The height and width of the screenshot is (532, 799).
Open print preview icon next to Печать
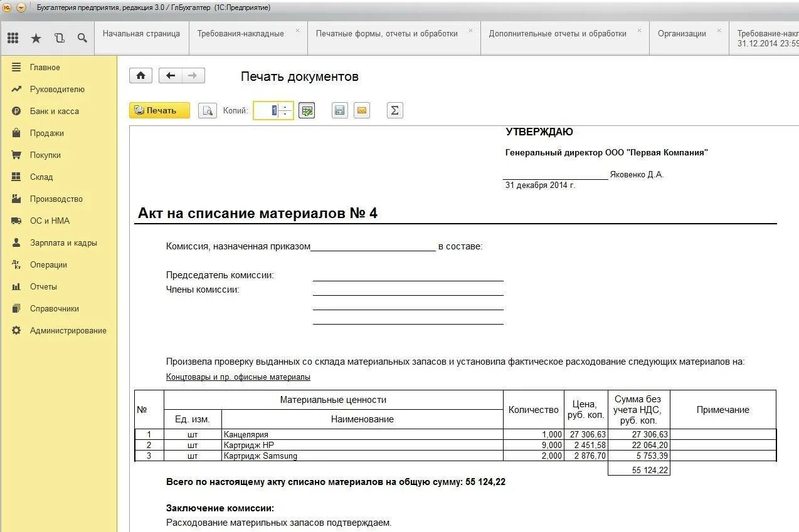coord(208,111)
